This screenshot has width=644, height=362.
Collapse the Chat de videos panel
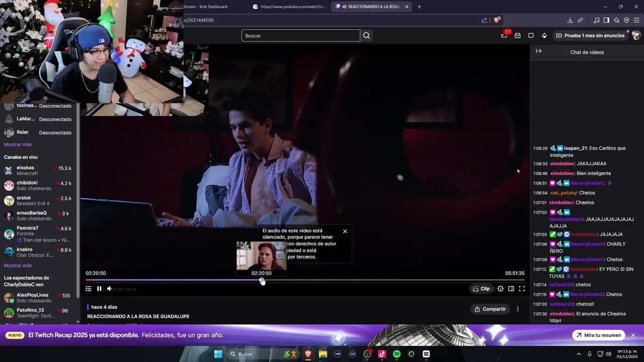click(x=539, y=51)
